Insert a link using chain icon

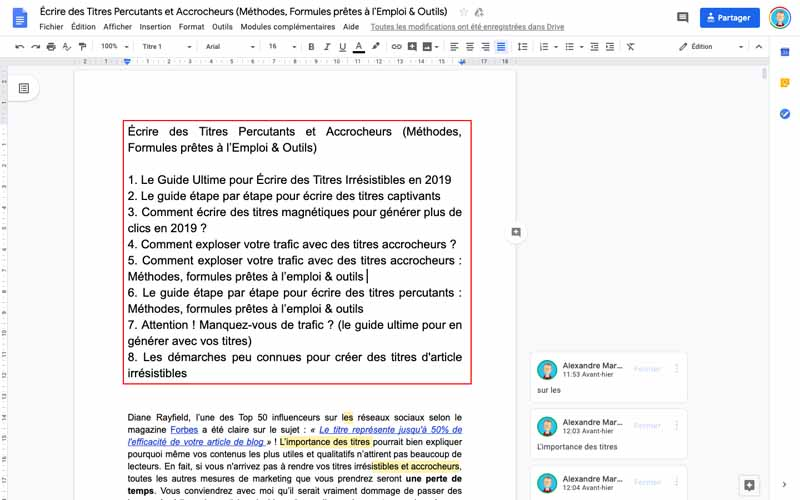pyautogui.click(x=396, y=46)
